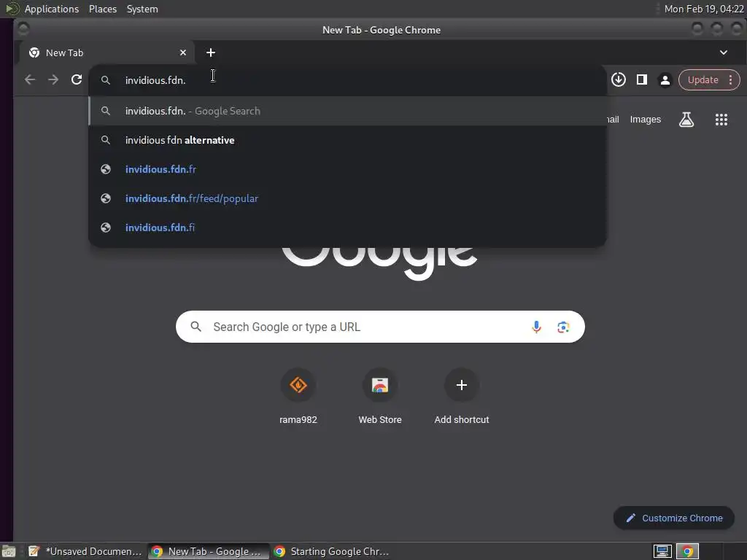Screen dimensions: 747x560
Task: Select the invidious.fdn.fi suggestion
Action: pos(347,227)
